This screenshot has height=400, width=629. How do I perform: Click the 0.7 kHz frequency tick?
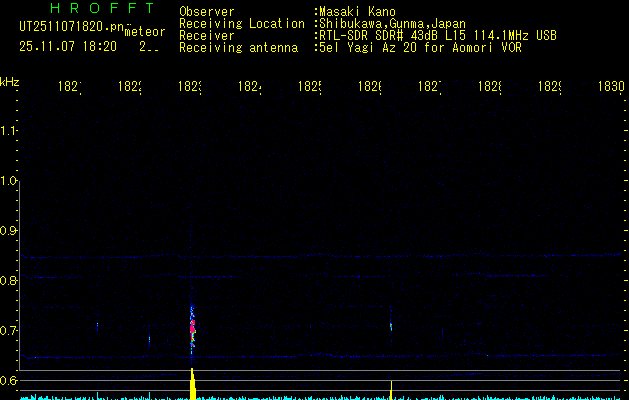click(9, 330)
